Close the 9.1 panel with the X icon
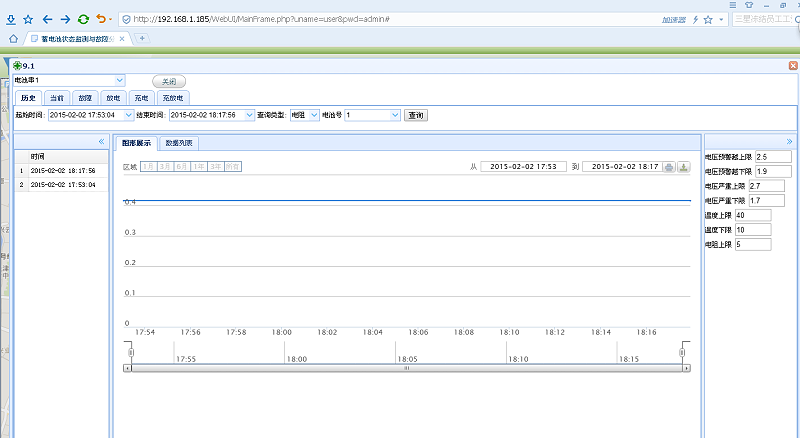800x438 pixels. coord(793,66)
